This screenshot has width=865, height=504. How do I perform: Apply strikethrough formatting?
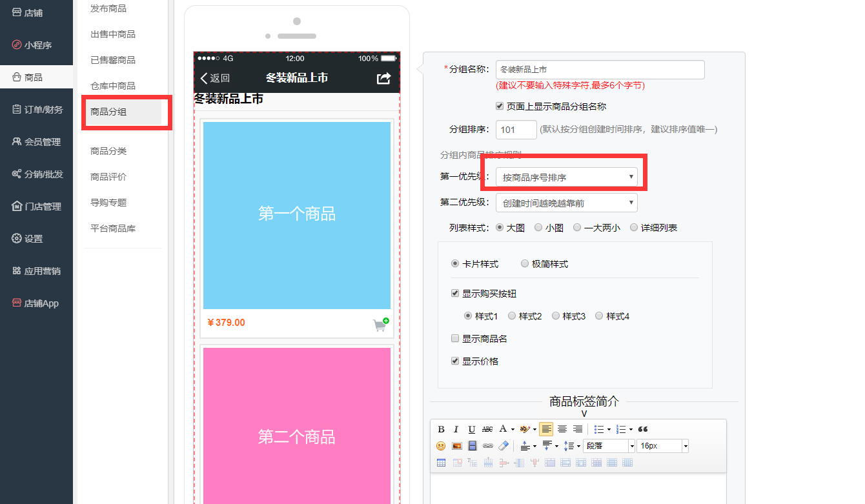click(x=487, y=429)
